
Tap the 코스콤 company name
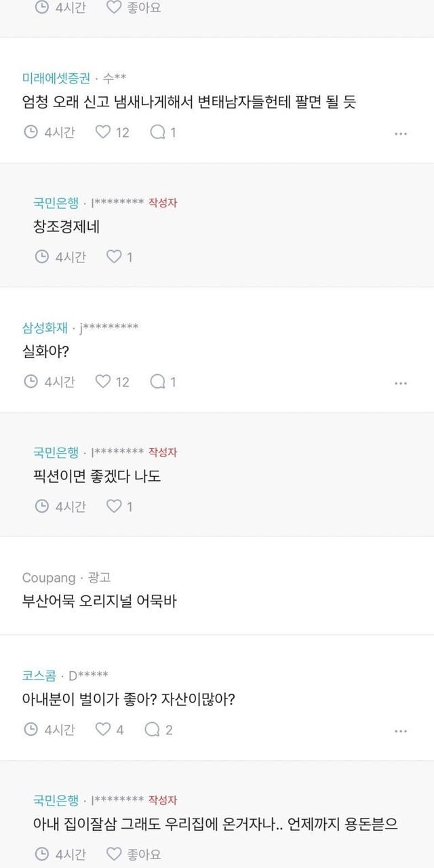[x=40, y=675]
